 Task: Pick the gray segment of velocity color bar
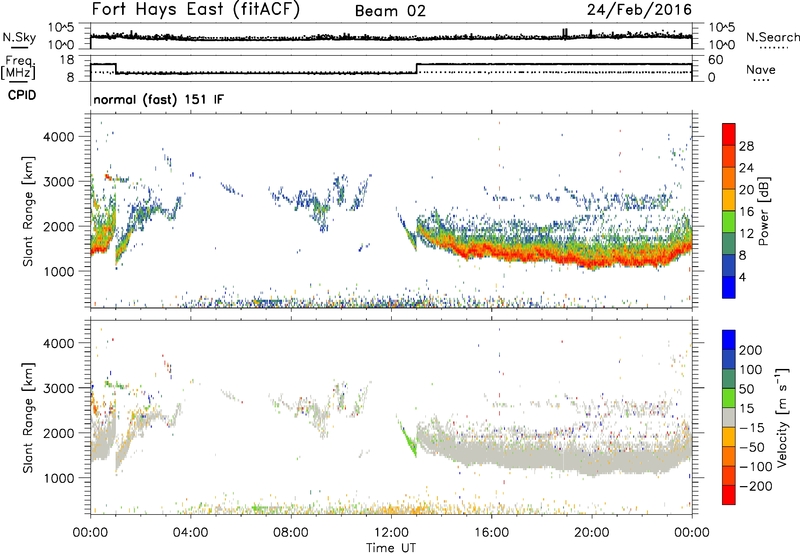[729, 417]
